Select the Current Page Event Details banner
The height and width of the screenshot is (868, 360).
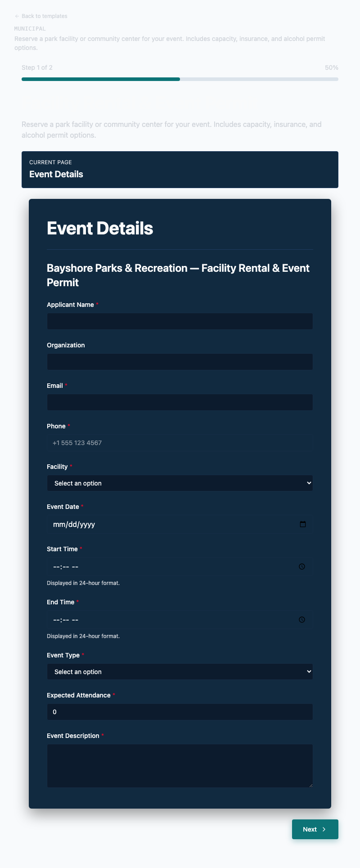(x=180, y=170)
